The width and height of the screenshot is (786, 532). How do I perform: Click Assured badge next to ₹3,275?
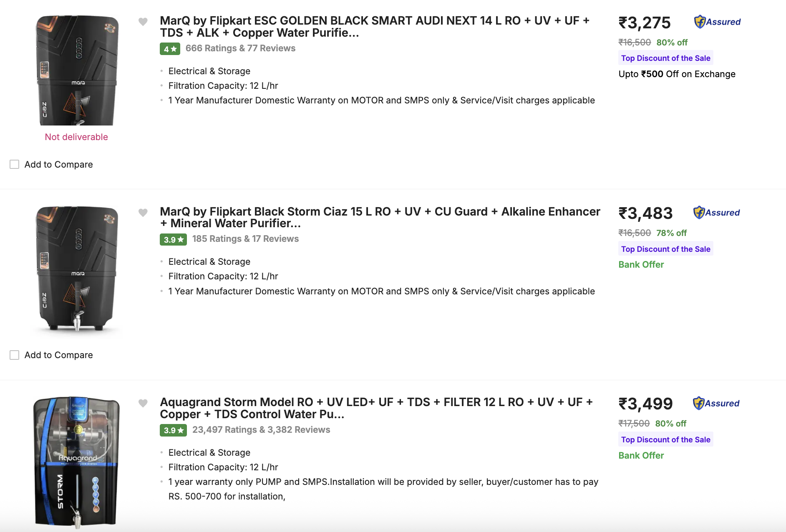point(717,22)
